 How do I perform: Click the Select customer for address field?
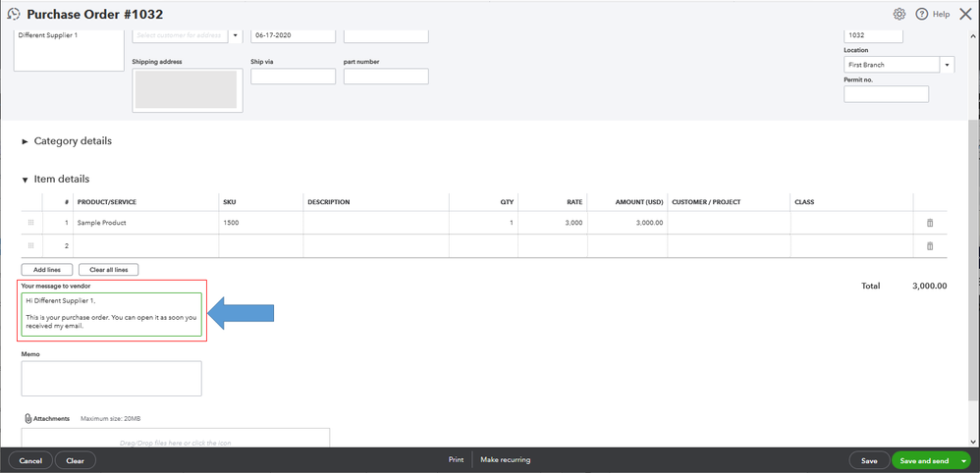click(180, 35)
